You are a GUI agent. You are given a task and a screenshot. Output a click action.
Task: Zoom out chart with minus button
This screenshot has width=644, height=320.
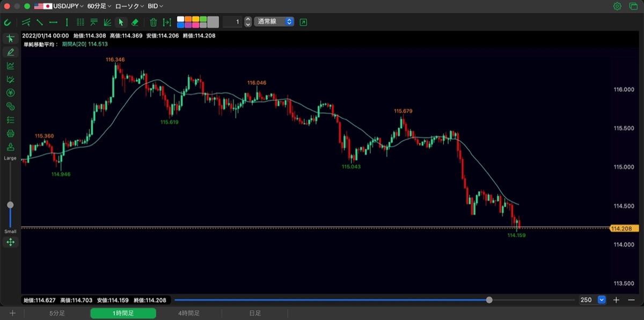631,300
